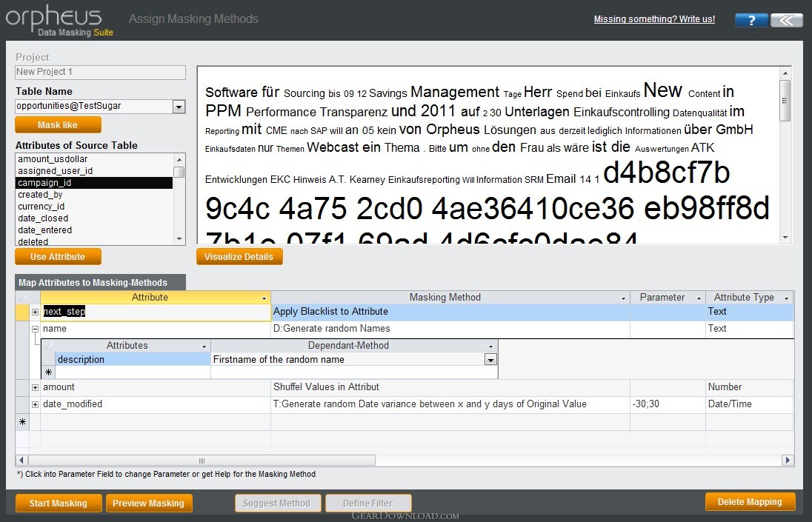Select currency_id in source attributes
This screenshot has height=522, width=812.
[x=94, y=207]
